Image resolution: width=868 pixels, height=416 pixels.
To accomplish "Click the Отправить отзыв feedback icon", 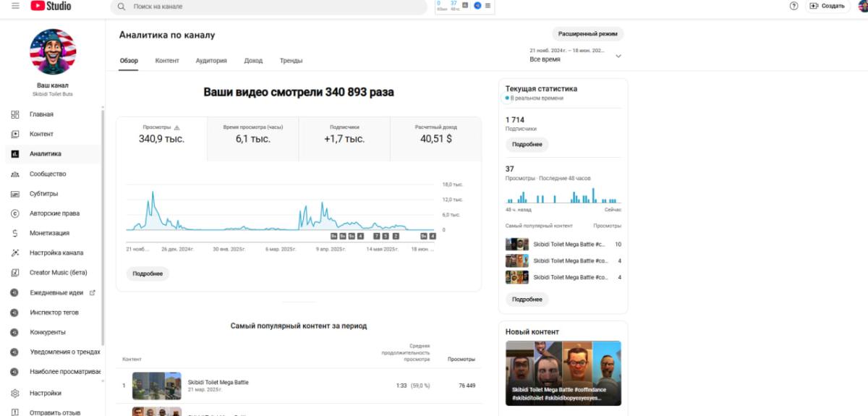I will 15,412.
